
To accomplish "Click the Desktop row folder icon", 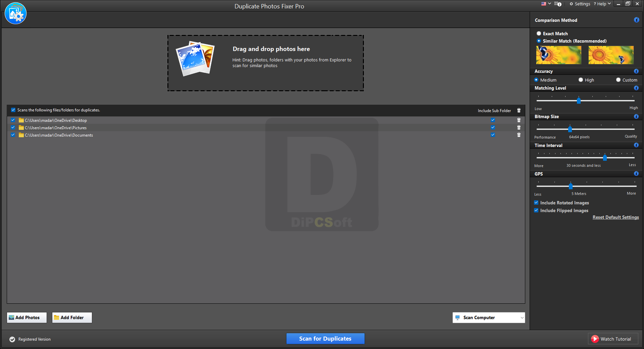I will coord(21,120).
